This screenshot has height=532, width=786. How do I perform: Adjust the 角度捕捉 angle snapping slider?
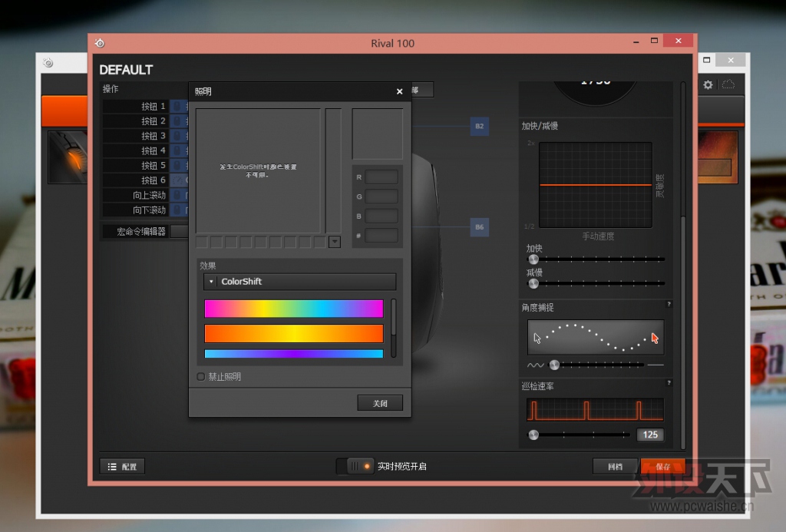coord(554,365)
